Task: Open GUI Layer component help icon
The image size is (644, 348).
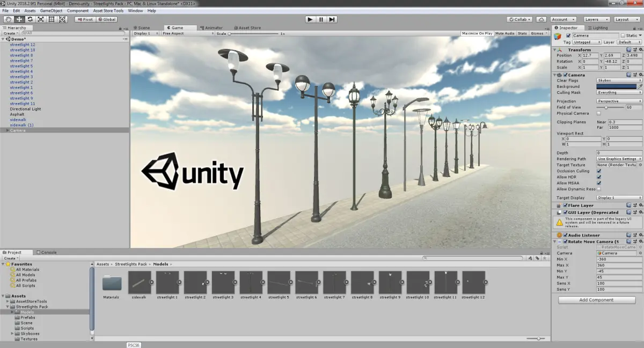Action: tap(629, 212)
